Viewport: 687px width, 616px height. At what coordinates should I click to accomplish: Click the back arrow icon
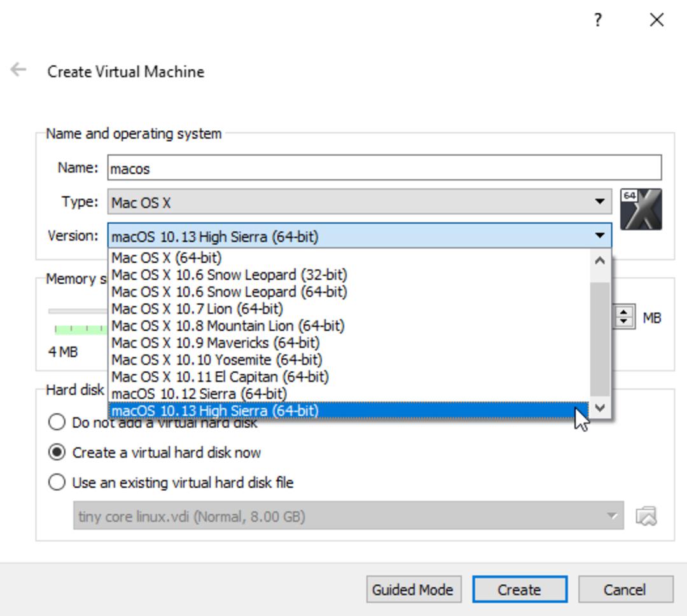18,70
